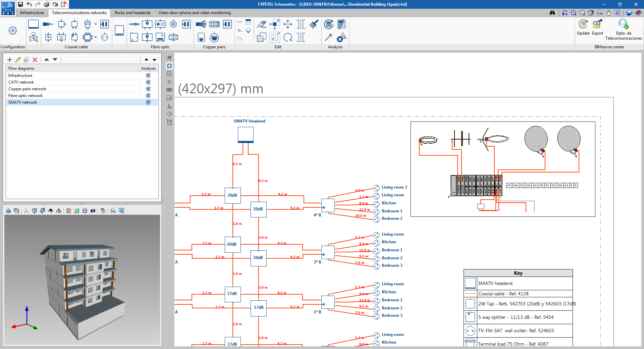644x349 pixels.
Task: Switch to the Infrastructure tab
Action: point(32,13)
